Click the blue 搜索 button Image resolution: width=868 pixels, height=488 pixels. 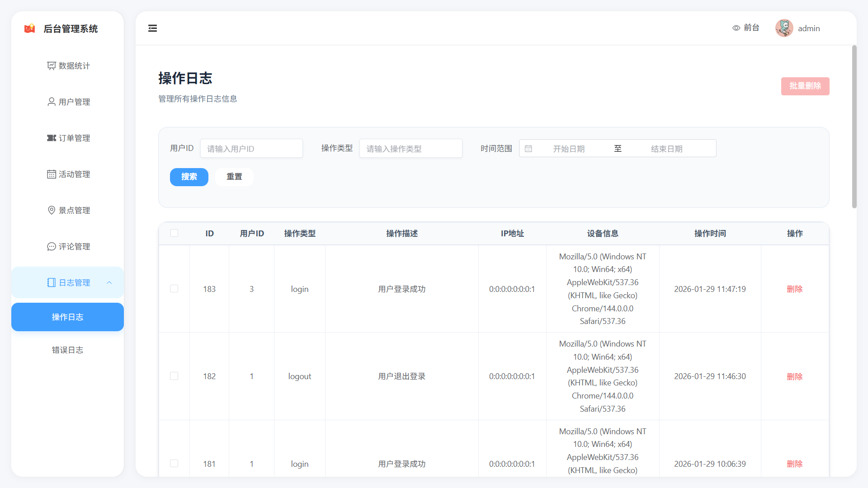189,177
